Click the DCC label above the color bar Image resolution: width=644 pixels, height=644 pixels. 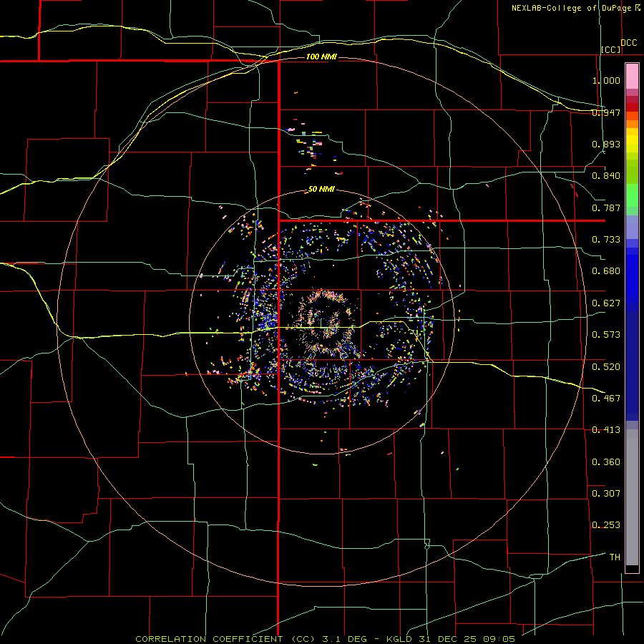[x=628, y=43]
